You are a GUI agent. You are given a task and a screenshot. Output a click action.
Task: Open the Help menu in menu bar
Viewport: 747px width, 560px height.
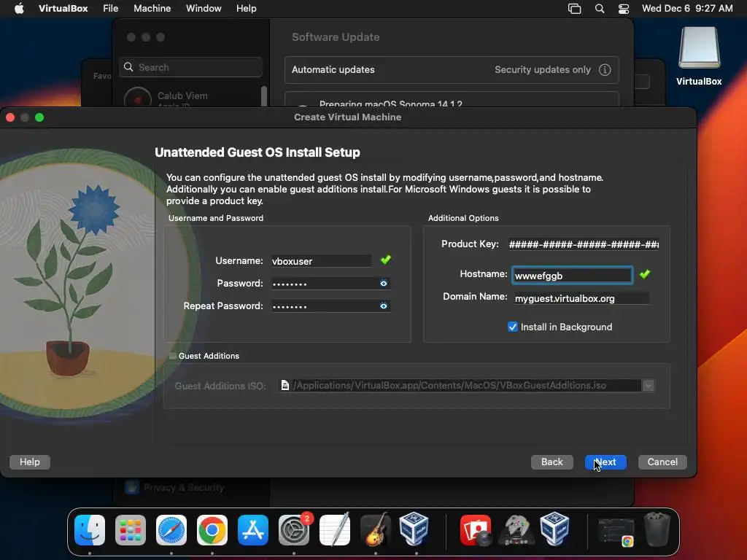point(247,8)
